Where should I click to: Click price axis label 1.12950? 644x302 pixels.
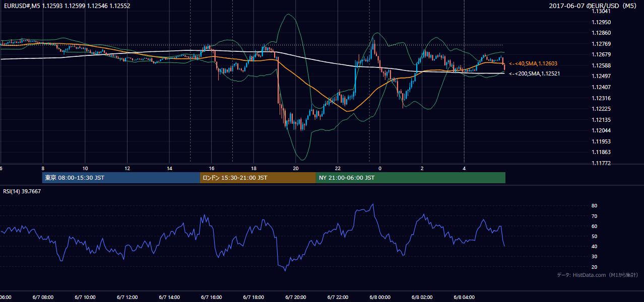601,22
